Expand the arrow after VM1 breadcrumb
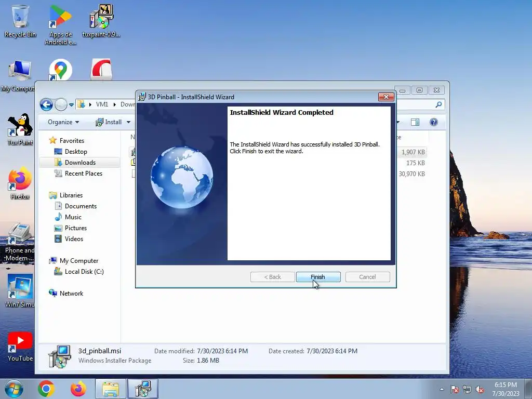This screenshot has height=399, width=532. pos(115,104)
